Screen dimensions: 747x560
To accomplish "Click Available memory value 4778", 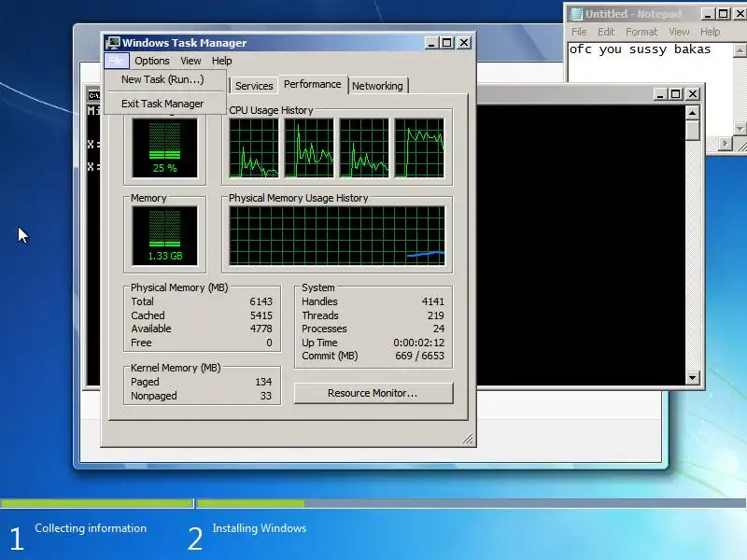I will click(x=261, y=329).
